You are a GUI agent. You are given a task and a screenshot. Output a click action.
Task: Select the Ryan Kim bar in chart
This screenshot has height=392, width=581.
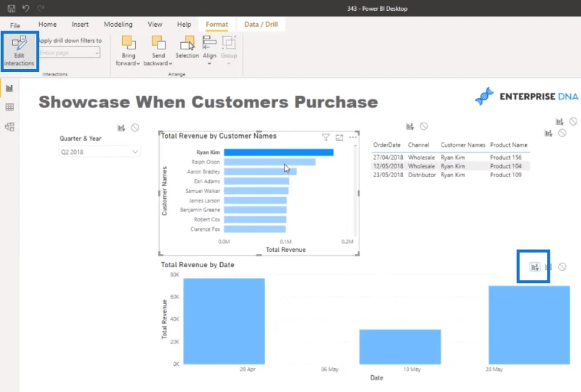click(279, 152)
